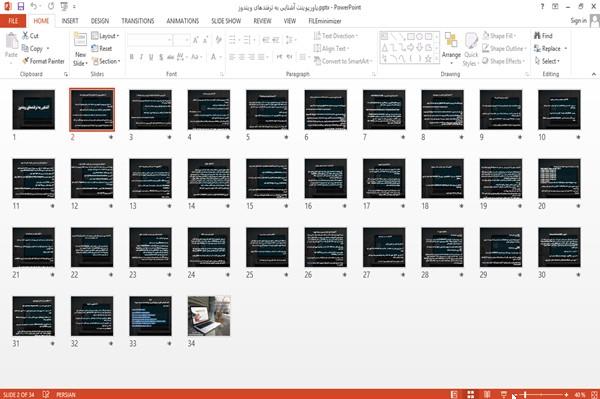The height and width of the screenshot is (399, 600).
Task: Click the Format Painter tool
Action: pyautogui.click(x=44, y=61)
